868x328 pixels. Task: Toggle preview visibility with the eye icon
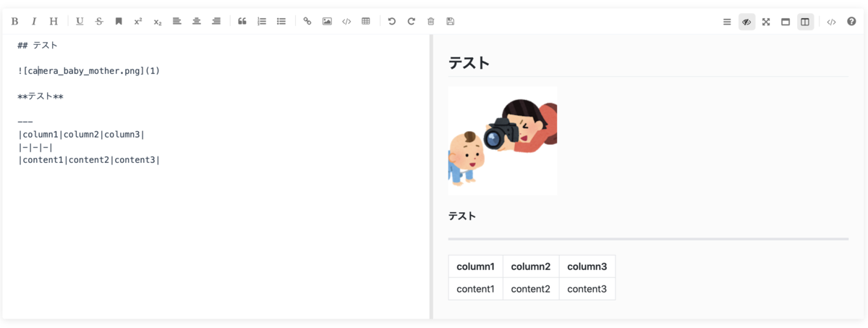click(x=746, y=22)
